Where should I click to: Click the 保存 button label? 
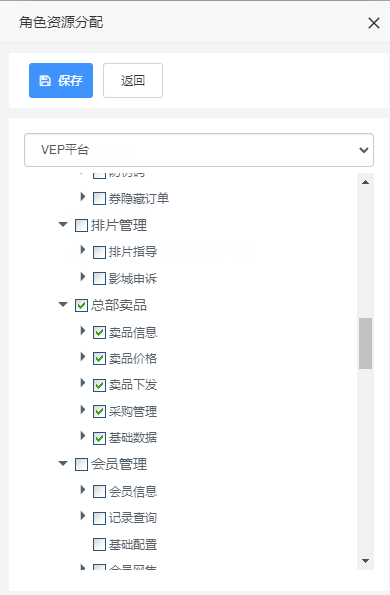pos(70,80)
